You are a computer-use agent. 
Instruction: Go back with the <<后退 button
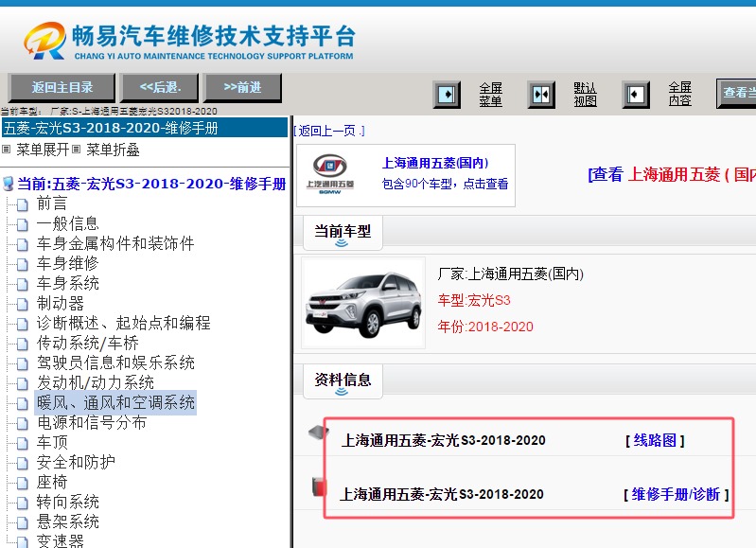[160, 87]
